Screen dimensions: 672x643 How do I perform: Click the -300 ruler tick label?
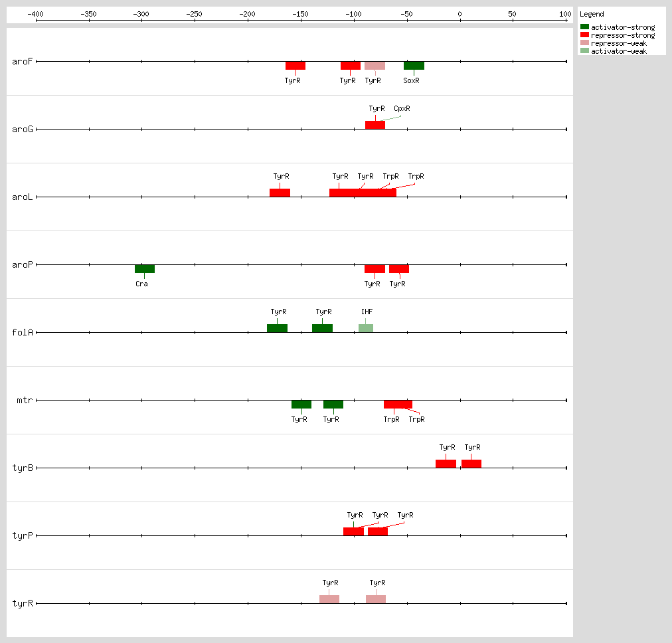point(141,14)
